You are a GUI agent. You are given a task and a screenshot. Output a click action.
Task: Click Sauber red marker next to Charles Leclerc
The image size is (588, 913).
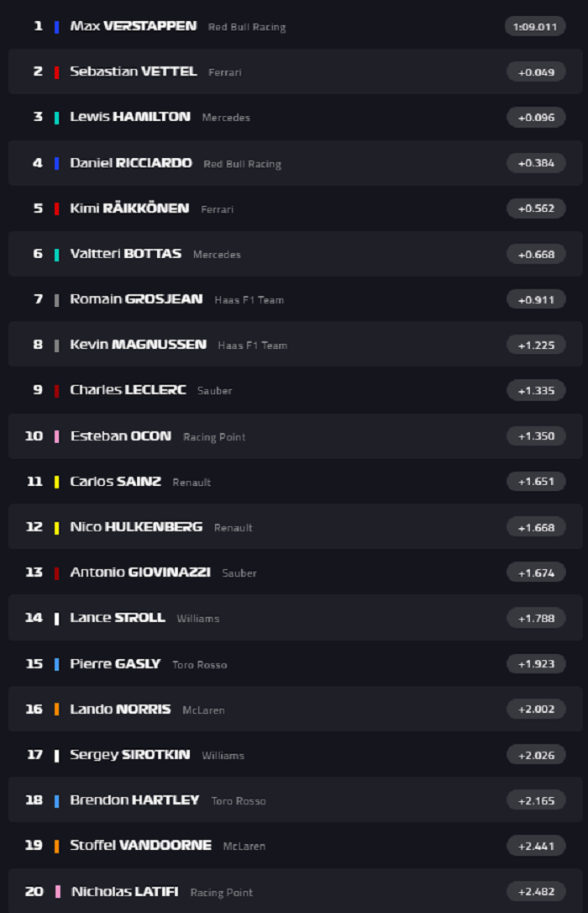(57, 390)
